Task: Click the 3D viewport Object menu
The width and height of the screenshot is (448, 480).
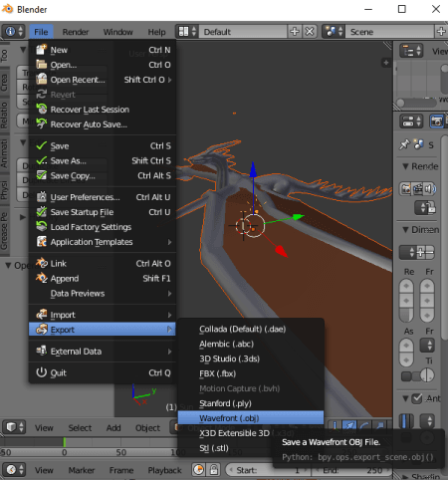Action: click(147, 428)
